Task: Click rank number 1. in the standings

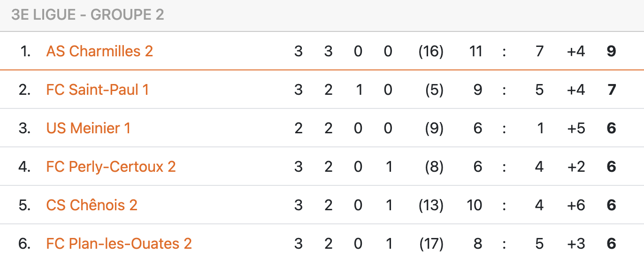Action: click(25, 51)
